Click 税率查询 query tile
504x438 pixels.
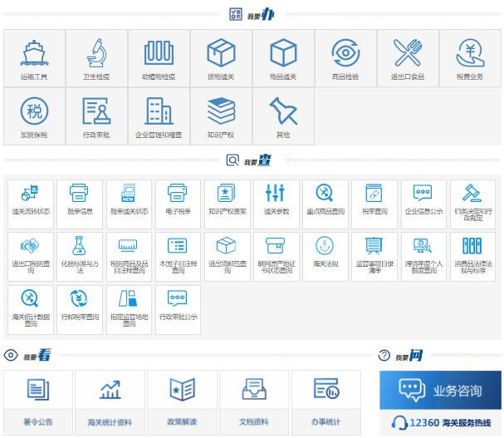click(x=374, y=200)
